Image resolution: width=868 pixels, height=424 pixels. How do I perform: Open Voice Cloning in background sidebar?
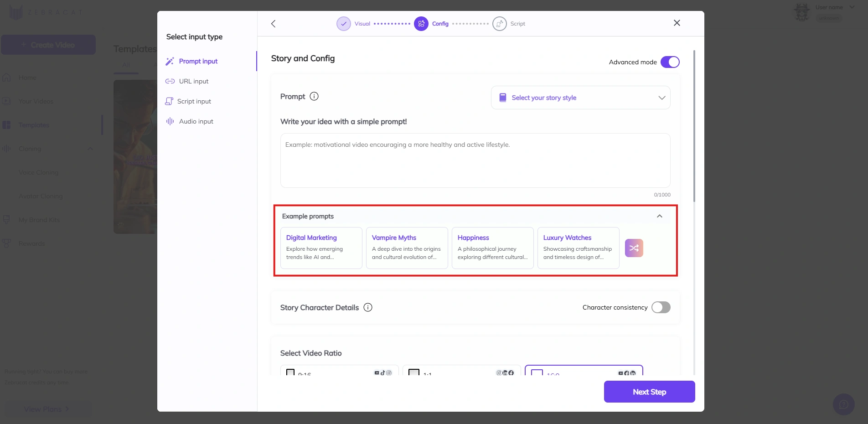(x=38, y=172)
